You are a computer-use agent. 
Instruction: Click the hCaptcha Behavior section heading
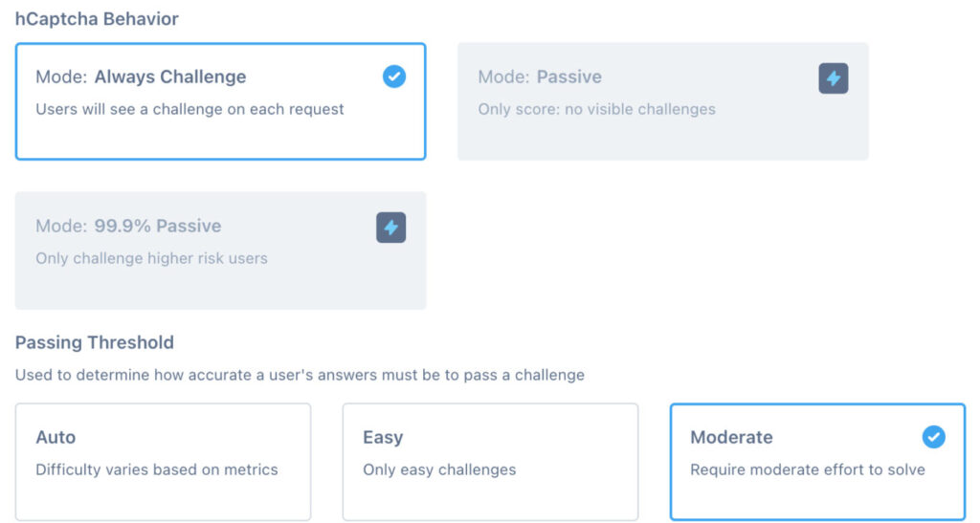coord(97,19)
